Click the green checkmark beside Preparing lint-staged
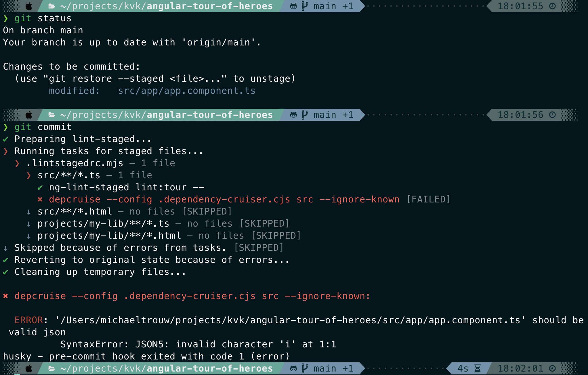588x375 pixels. pos(6,139)
